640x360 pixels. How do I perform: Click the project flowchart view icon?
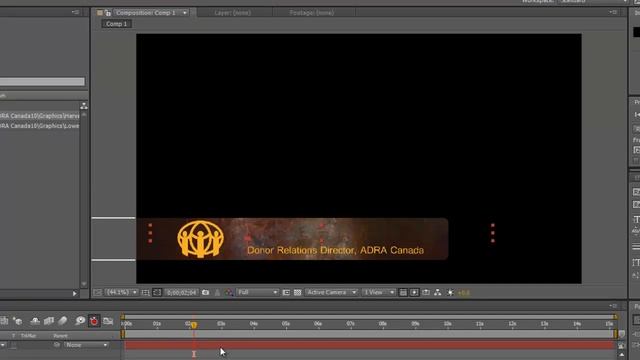point(84,106)
